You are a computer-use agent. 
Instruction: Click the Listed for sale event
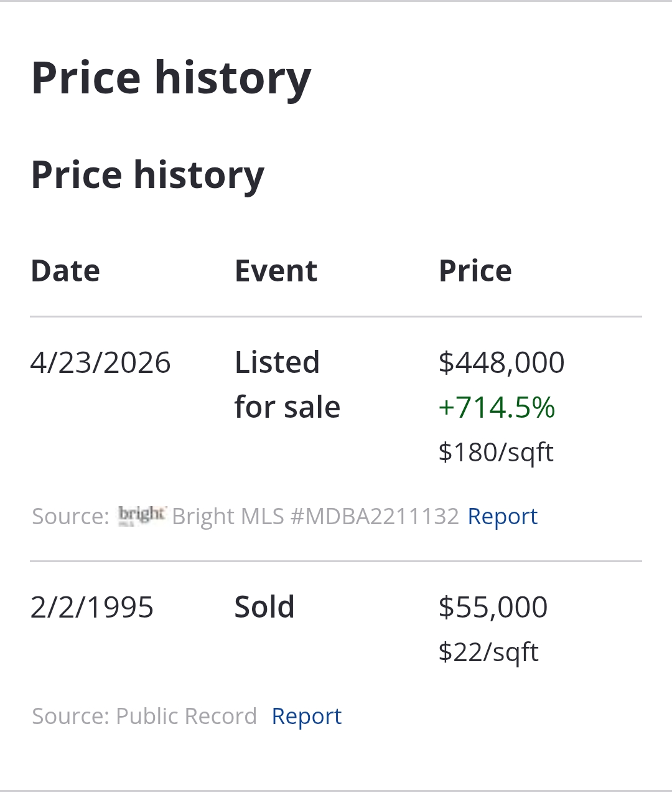(x=287, y=384)
